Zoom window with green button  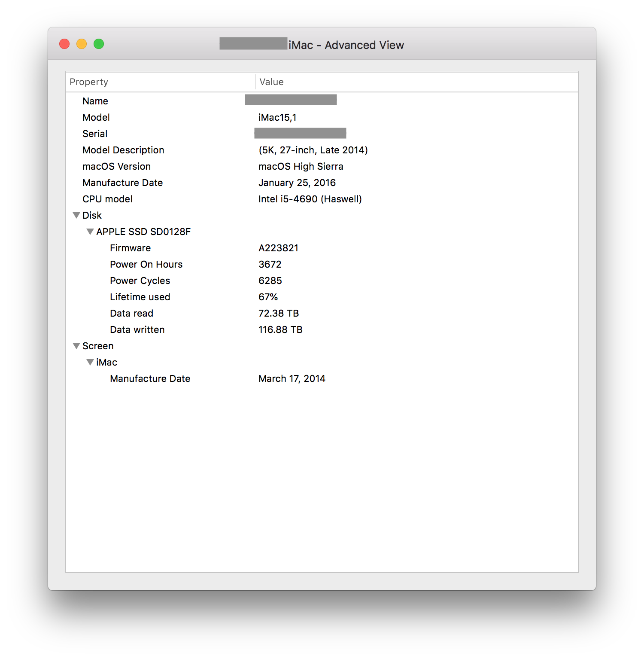click(x=99, y=44)
